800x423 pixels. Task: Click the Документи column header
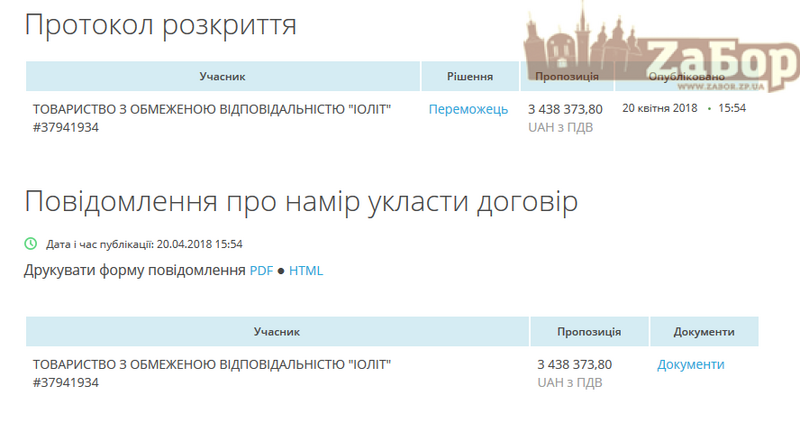(704, 331)
